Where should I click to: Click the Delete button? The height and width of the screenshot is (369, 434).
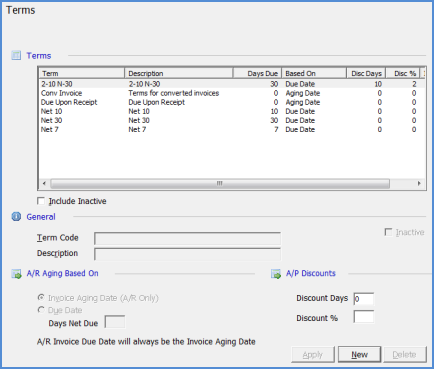(x=405, y=355)
